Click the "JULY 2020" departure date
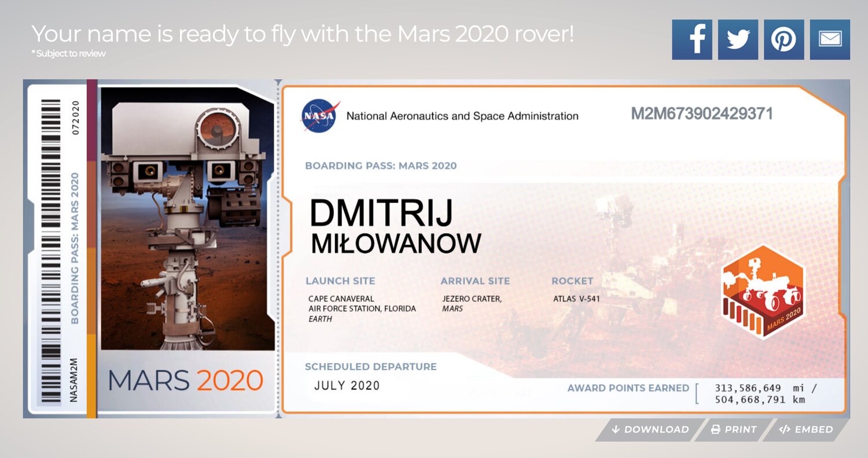The height and width of the screenshot is (458, 868). tap(347, 386)
